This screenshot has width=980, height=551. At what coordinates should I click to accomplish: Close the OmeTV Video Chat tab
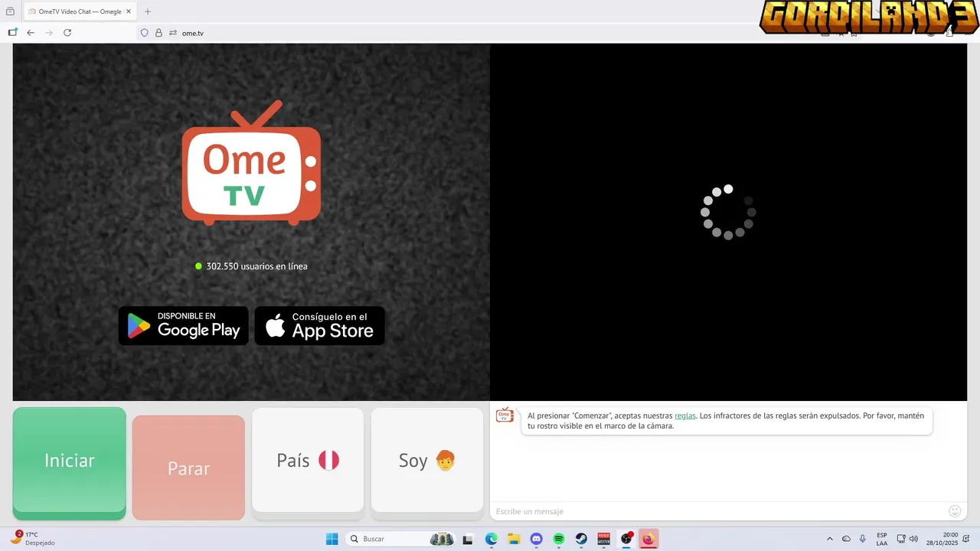pos(129,11)
